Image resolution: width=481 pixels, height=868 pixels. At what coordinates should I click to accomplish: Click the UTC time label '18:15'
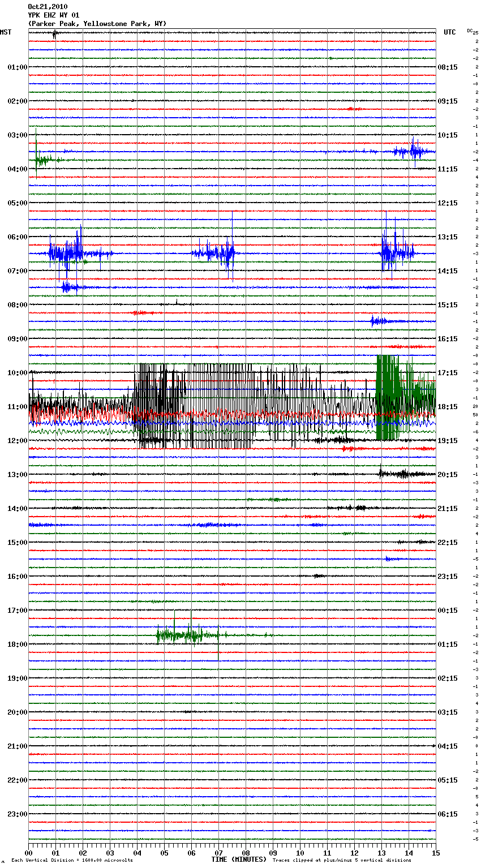(448, 407)
